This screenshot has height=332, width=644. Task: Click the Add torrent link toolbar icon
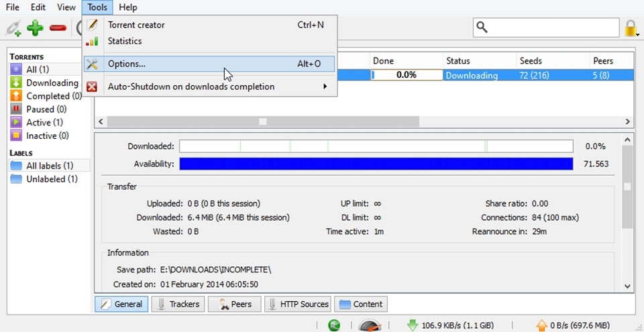point(13,28)
